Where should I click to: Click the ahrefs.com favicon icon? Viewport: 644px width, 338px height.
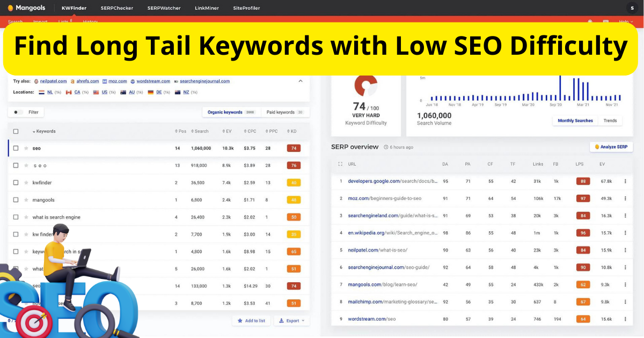(72, 81)
